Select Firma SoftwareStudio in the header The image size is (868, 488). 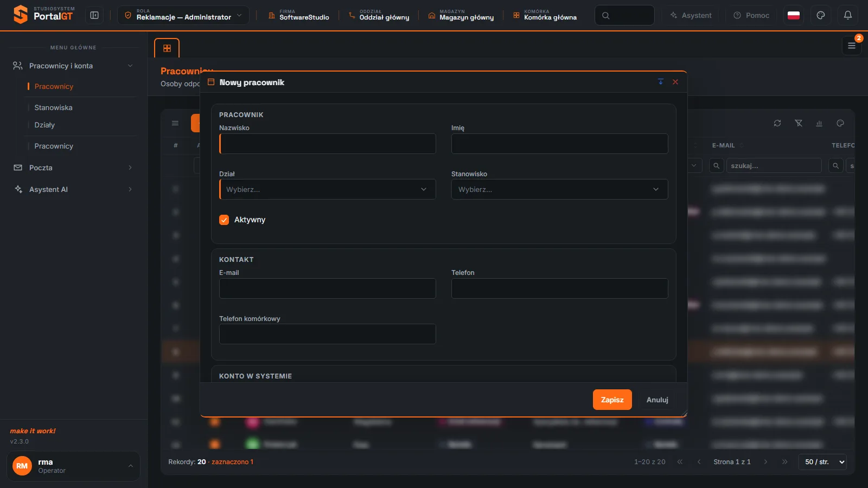[x=299, y=15]
